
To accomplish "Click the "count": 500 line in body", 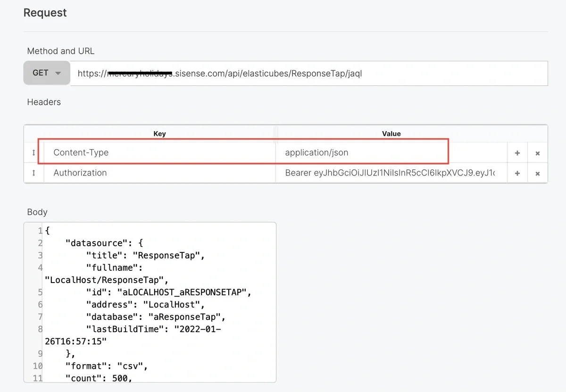I will 99,378.
